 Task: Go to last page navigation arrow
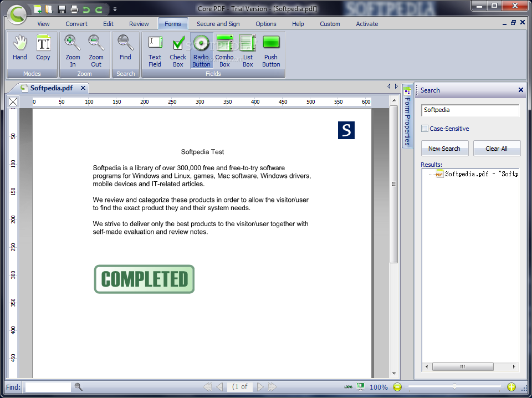pyautogui.click(x=273, y=387)
